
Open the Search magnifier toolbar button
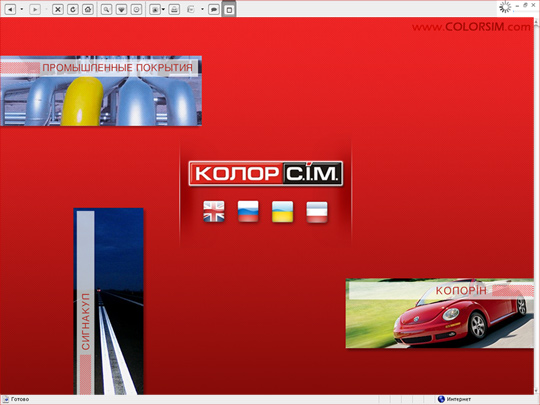[106, 9]
